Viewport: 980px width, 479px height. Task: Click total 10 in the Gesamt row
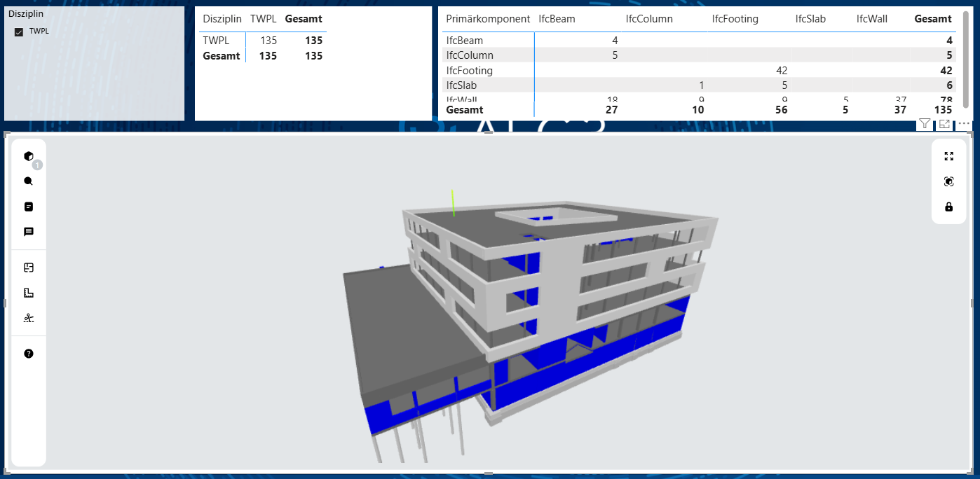(x=698, y=110)
